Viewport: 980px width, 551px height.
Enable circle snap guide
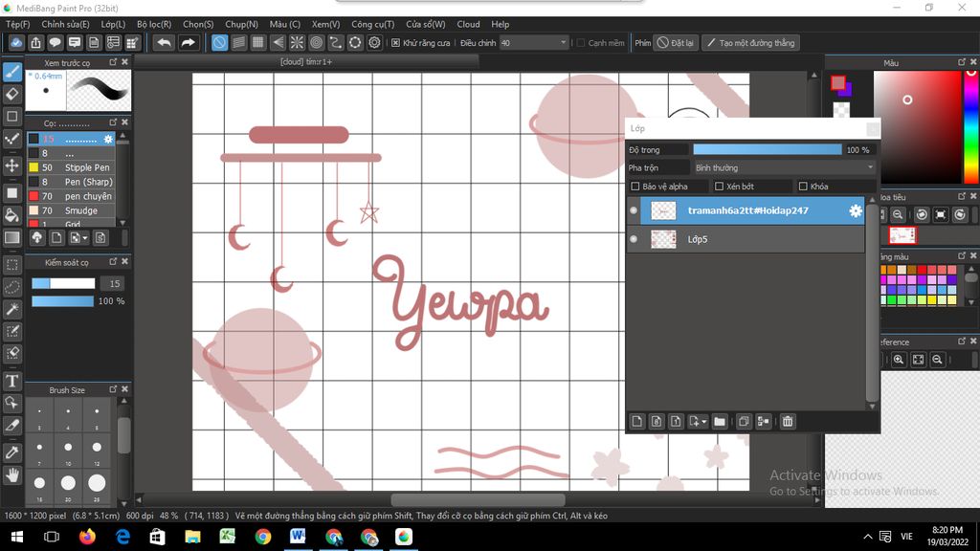[316, 42]
